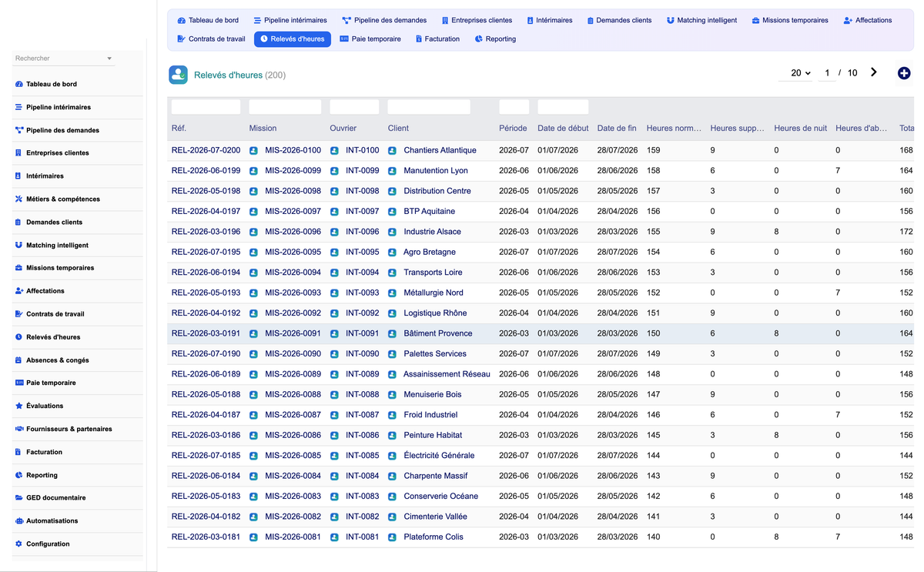Viewport: 924px width, 572px height.
Task: Open timesheet REL-2026-03-0191
Action: pos(206,333)
